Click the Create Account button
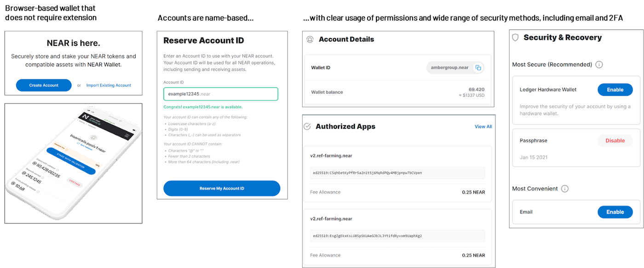This screenshot has height=268, width=644. click(x=44, y=85)
